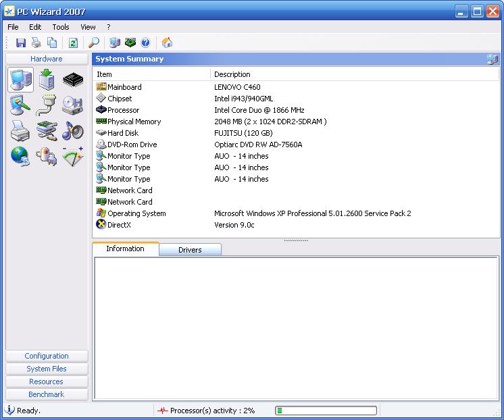The width and height of the screenshot is (504, 420).
Task: Open the Tools menu
Action: (61, 27)
